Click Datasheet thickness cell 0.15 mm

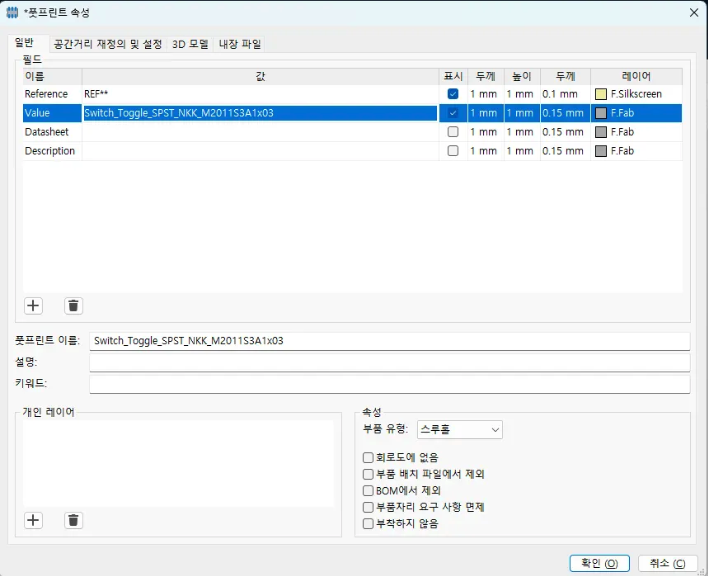565,132
